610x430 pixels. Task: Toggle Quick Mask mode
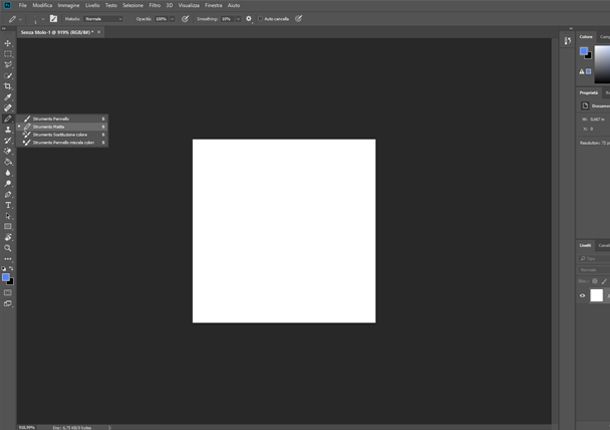tap(8, 293)
